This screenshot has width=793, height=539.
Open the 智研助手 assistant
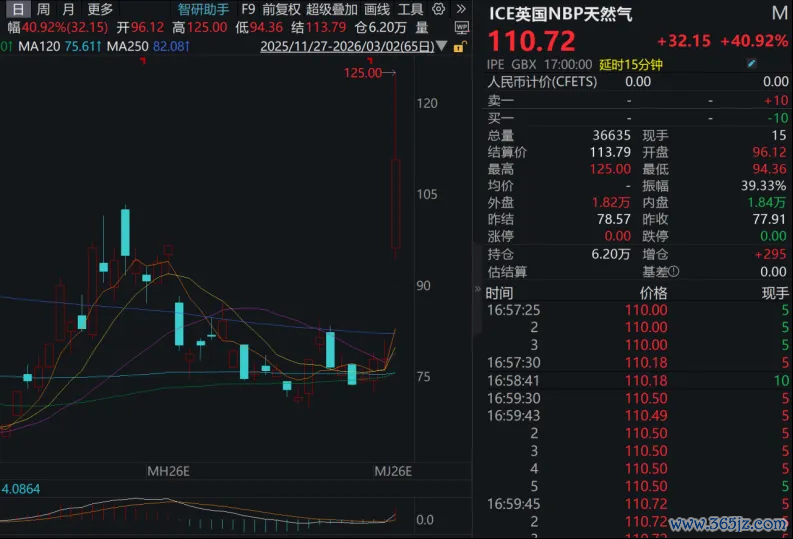point(203,9)
